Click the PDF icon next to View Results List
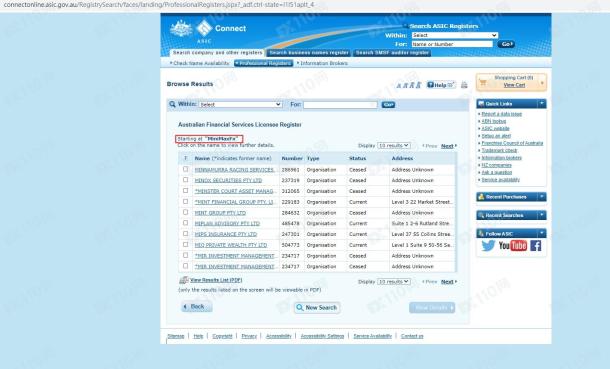 coord(184,280)
